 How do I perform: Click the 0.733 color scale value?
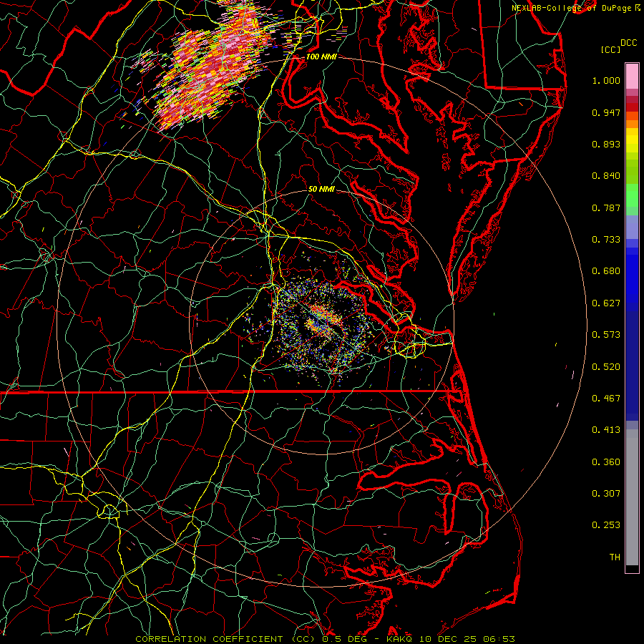606,240
